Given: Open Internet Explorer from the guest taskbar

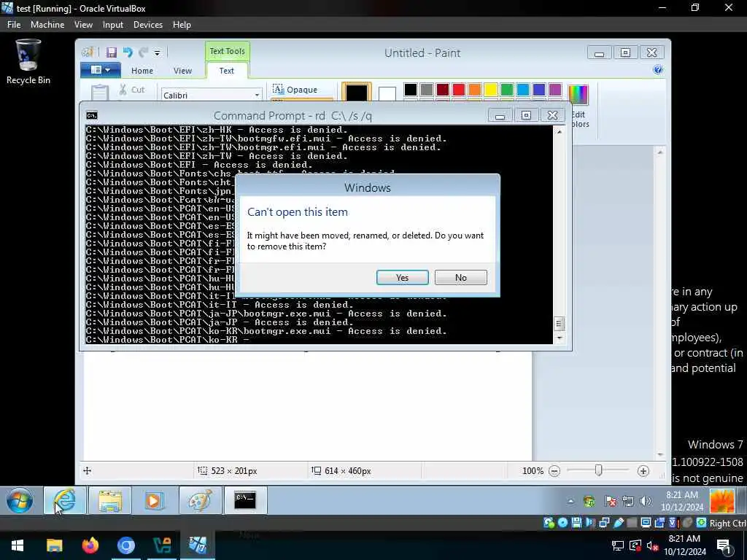Looking at the screenshot, I should [65, 500].
